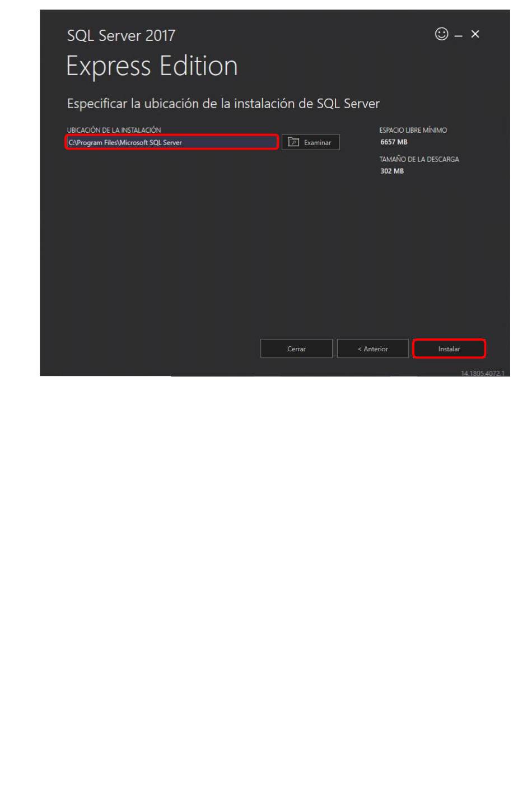Viewport: 532px width, 795px height.
Task: Click the version number 14.1805.4072.1
Action: tap(483, 373)
